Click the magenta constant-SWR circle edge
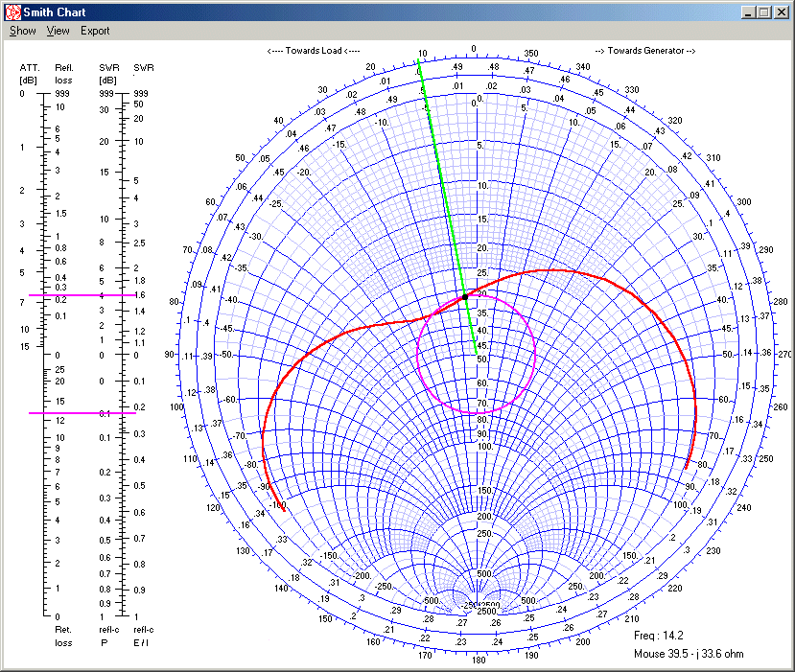Image resolution: width=795 pixels, height=672 pixels. point(535,355)
